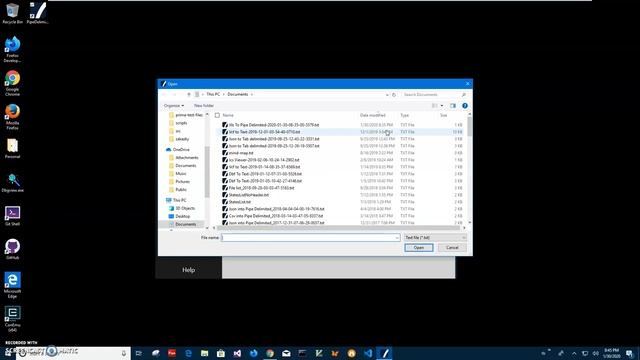Open Microsoft Store from the taskbar
The height and width of the screenshot is (360, 640).
[x=221, y=353]
